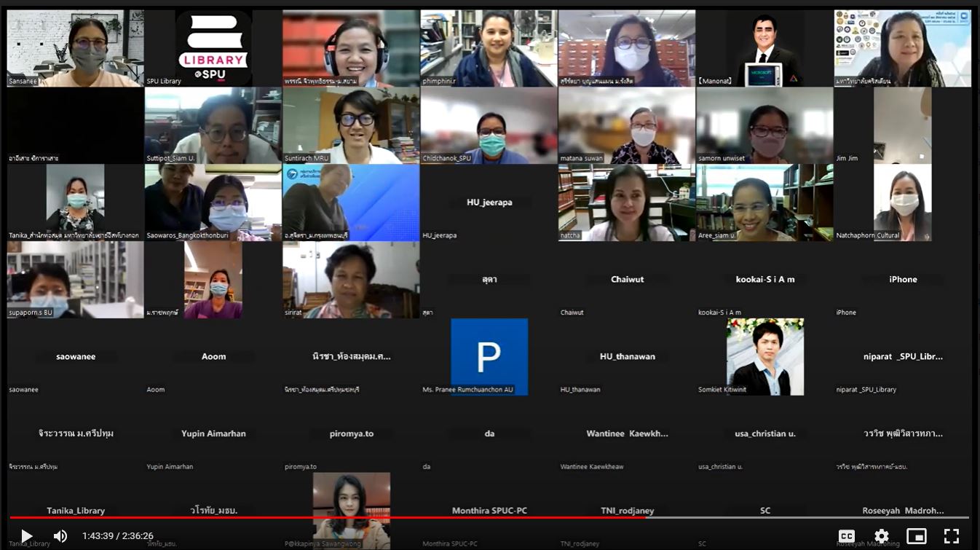Enter fullscreen mode

951,536
